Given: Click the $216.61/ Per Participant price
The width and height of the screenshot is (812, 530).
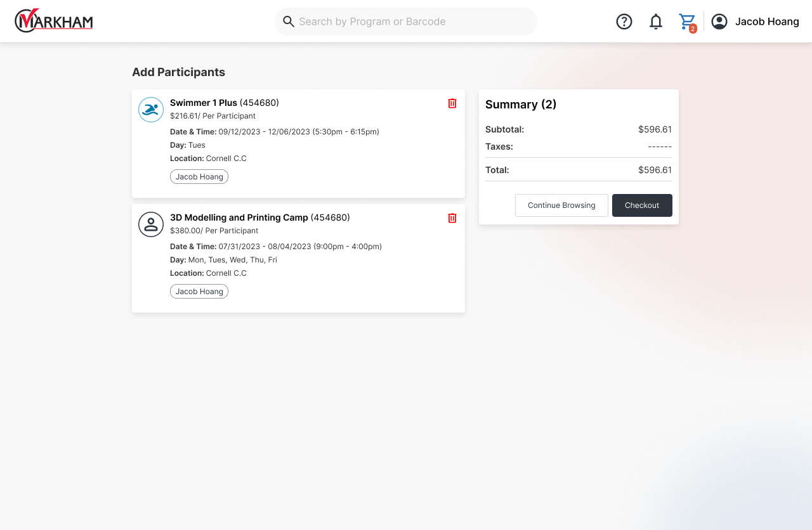Looking at the screenshot, I should (213, 116).
